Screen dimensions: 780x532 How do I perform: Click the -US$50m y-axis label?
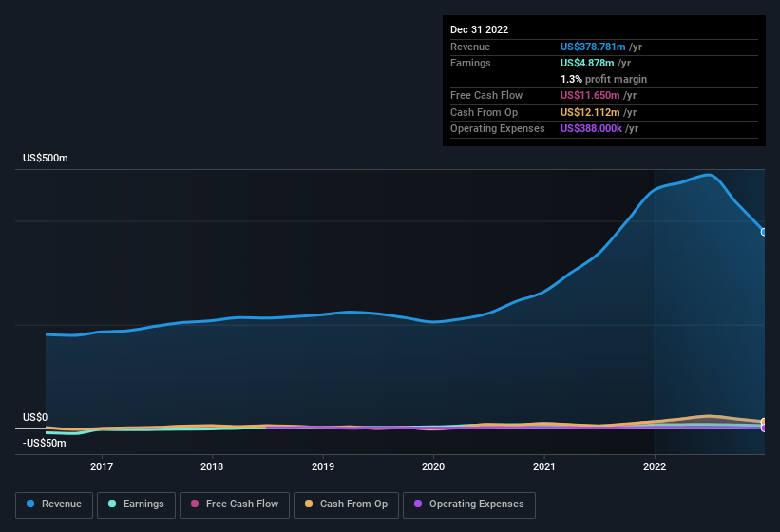[45, 443]
